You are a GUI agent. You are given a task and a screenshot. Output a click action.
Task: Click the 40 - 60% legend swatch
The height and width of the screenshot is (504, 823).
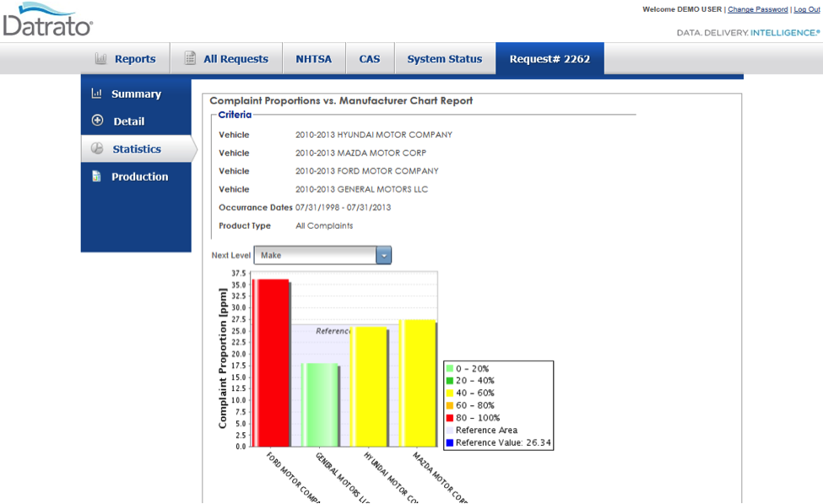click(450, 393)
